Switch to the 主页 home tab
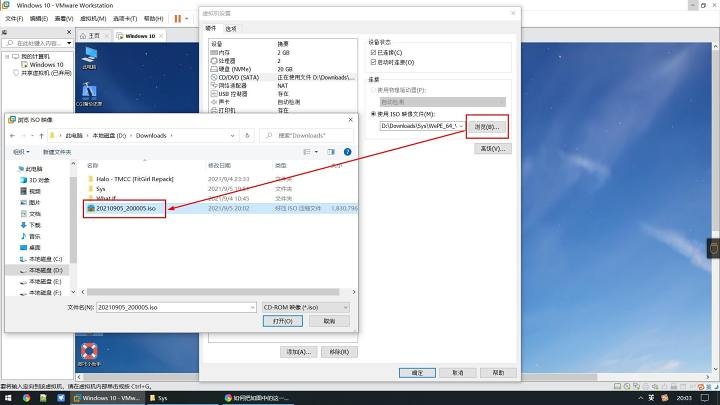The height and width of the screenshot is (405, 720). 94,36
